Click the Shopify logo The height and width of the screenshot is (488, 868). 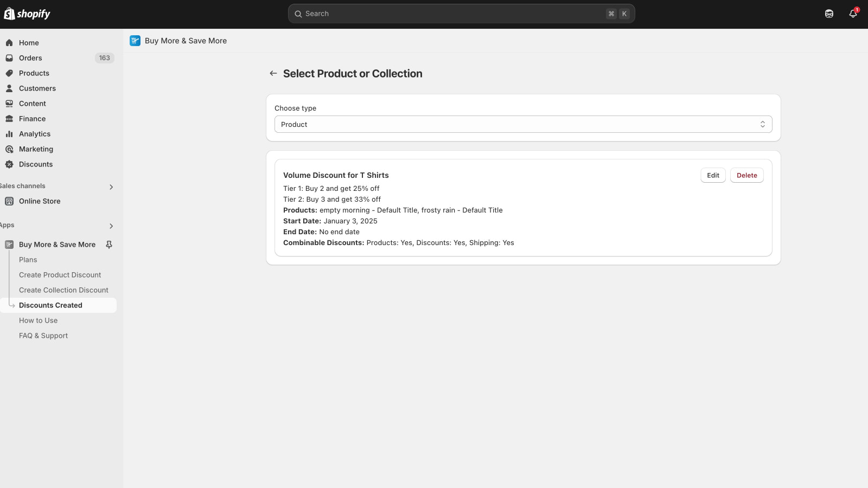27,14
